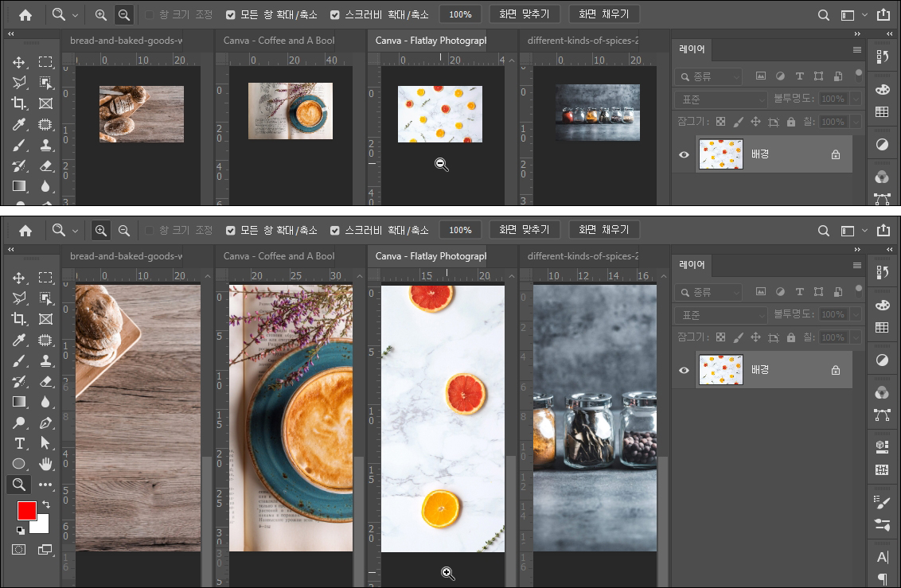
Task: Pick the Lasso tool in lower window
Action: coord(19,298)
